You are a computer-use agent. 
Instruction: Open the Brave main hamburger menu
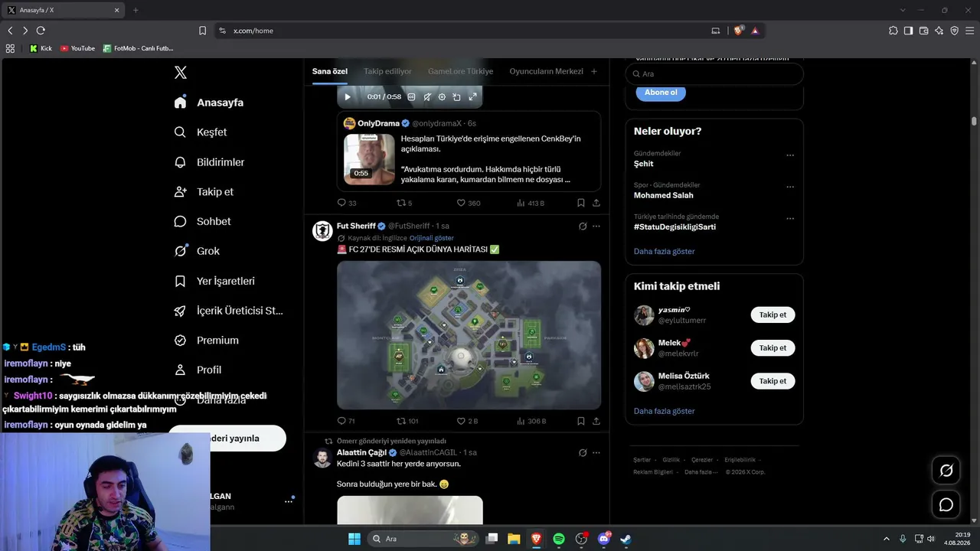(x=969, y=31)
